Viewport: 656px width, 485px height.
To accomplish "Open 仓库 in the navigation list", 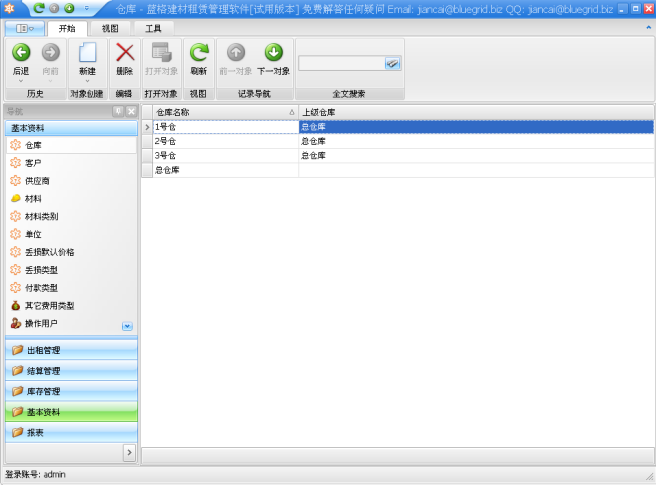I will [71, 145].
